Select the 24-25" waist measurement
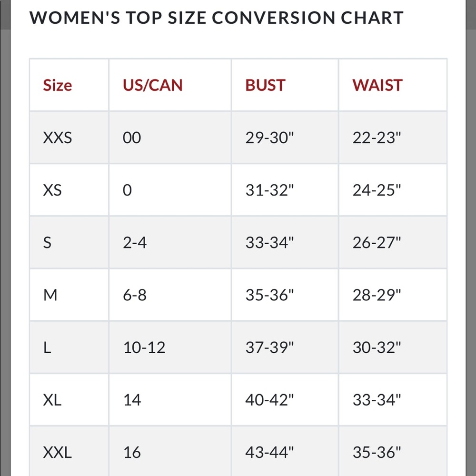 377,190
